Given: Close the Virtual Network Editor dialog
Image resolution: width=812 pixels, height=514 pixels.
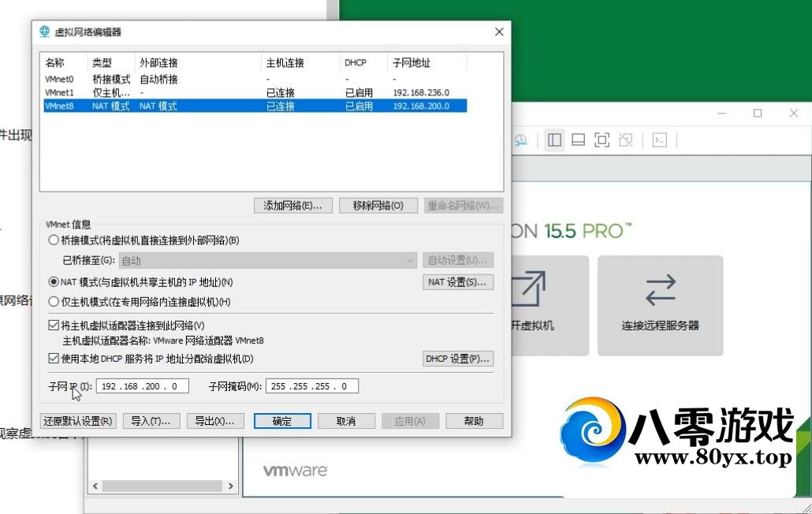Looking at the screenshot, I should click(x=499, y=32).
